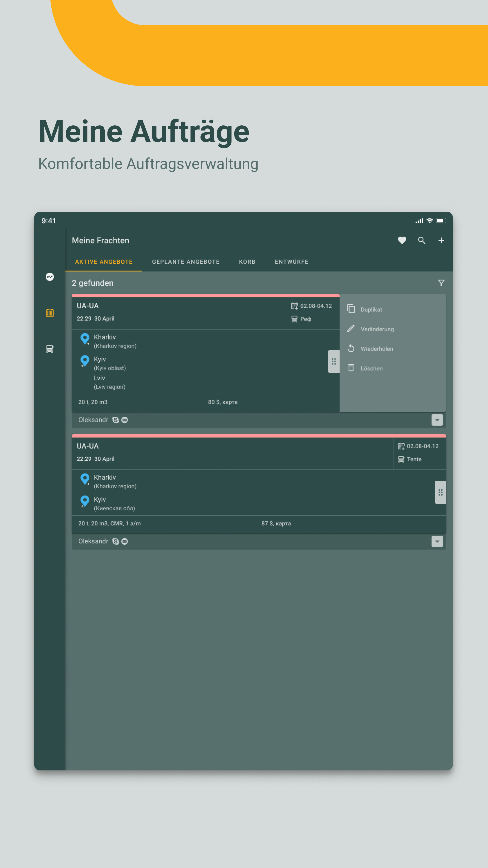Click the truck type icon beside Реф
Image resolution: width=488 pixels, height=868 pixels.
[x=294, y=319]
